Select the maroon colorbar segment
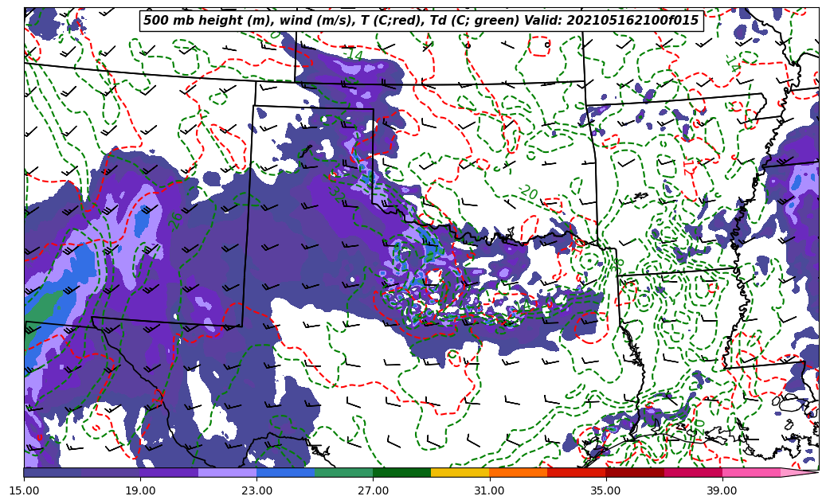The image size is (826, 504). (x=634, y=472)
